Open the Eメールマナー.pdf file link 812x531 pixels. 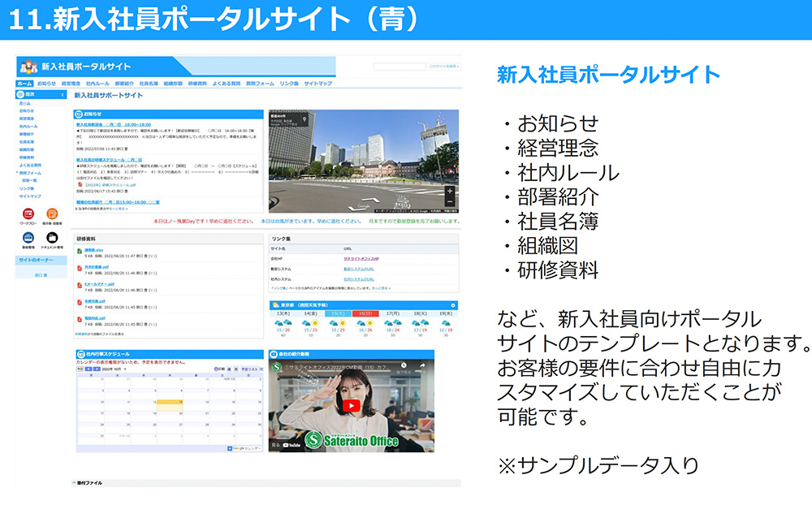(x=99, y=284)
